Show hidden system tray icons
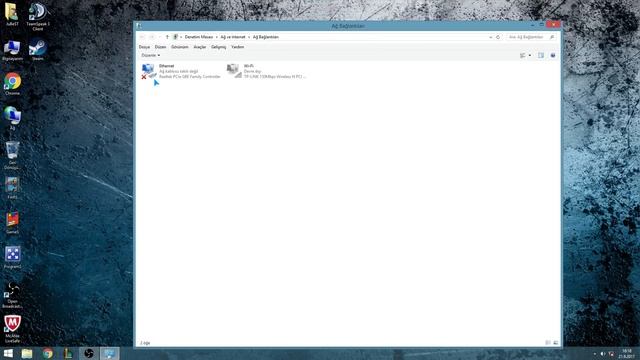This screenshot has width=640, height=360. coord(595,354)
